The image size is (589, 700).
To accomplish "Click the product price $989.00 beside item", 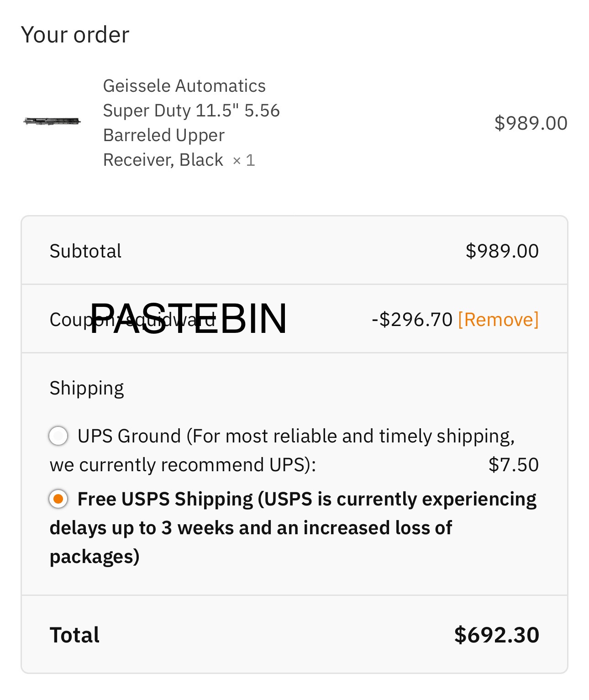I will pos(531,123).
